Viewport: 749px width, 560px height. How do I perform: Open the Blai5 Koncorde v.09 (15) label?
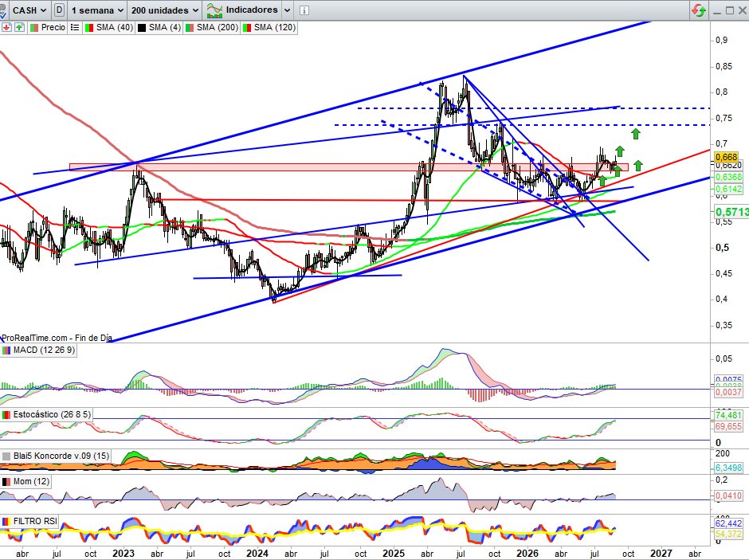pyautogui.click(x=61, y=456)
